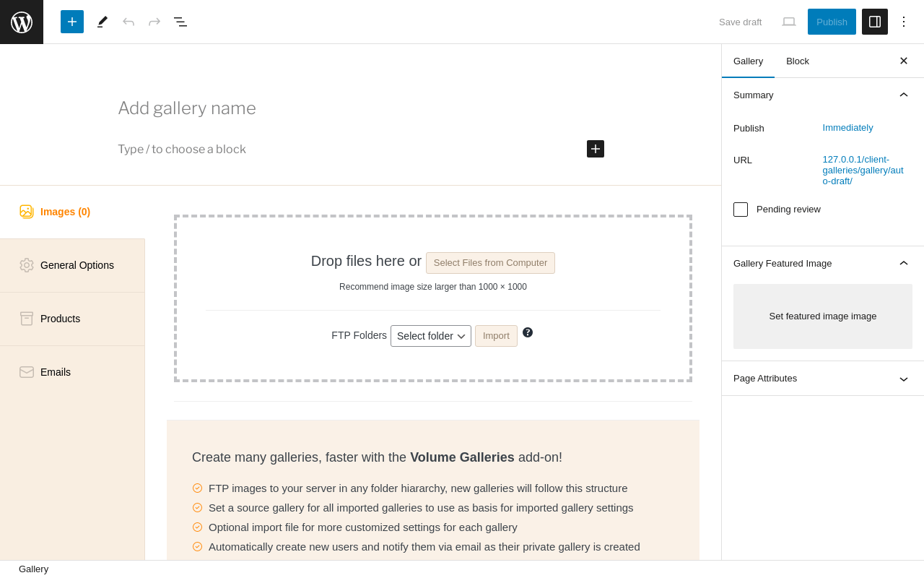924x578 pixels.
Task: Add block with inline plus icon
Action: pos(596,149)
